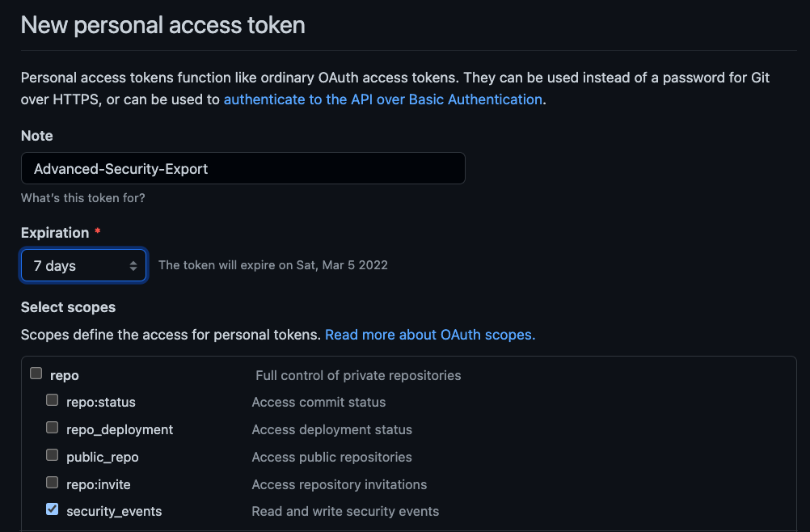Check the repo scope checkbox
This screenshot has height=532, width=810.
36,374
